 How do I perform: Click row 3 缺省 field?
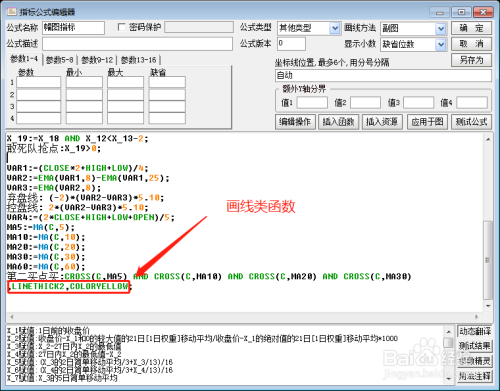point(167,107)
